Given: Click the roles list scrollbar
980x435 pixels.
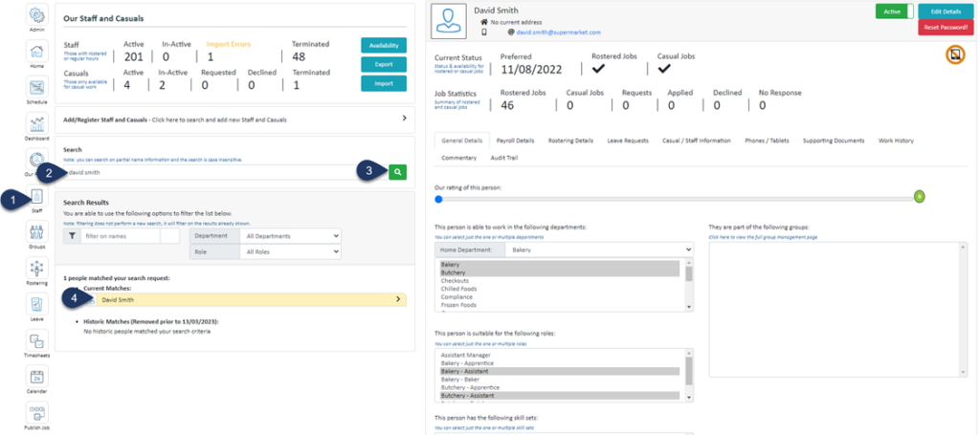Looking at the screenshot, I should tap(689, 375).
